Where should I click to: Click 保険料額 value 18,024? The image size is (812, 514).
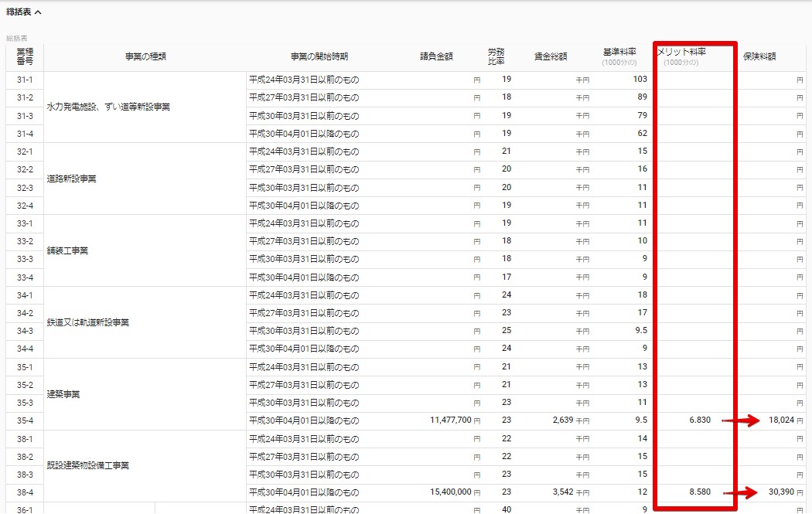pyautogui.click(x=781, y=420)
